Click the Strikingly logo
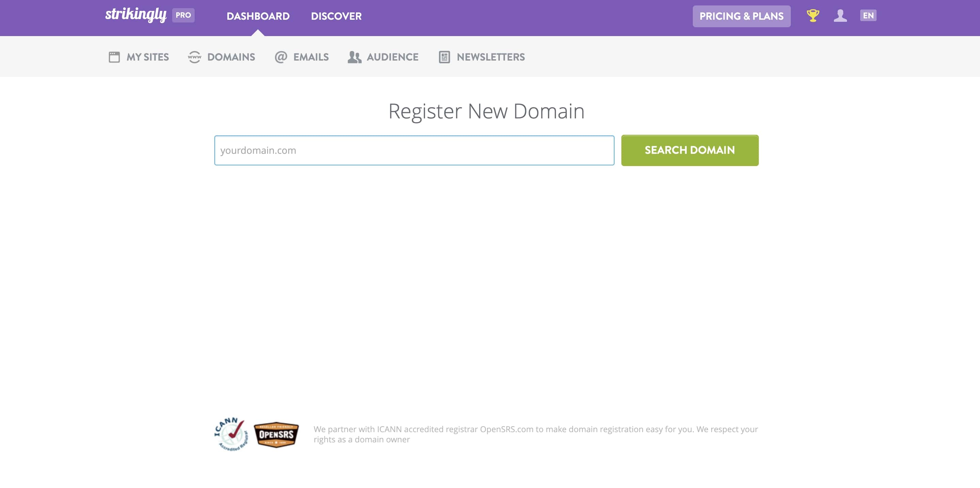Screen dimensions: 980x488 [x=136, y=15]
